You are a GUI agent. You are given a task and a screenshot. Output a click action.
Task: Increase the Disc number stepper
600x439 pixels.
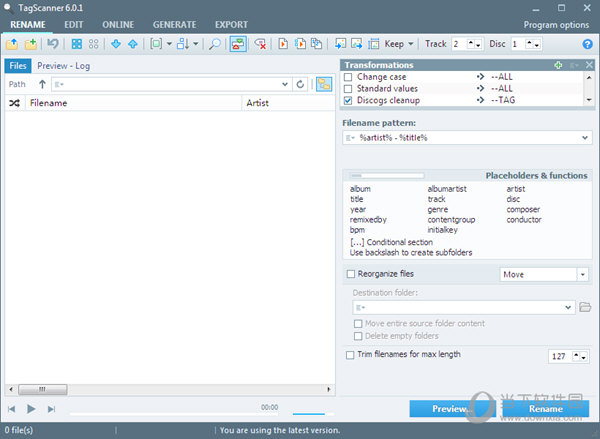[529, 43]
